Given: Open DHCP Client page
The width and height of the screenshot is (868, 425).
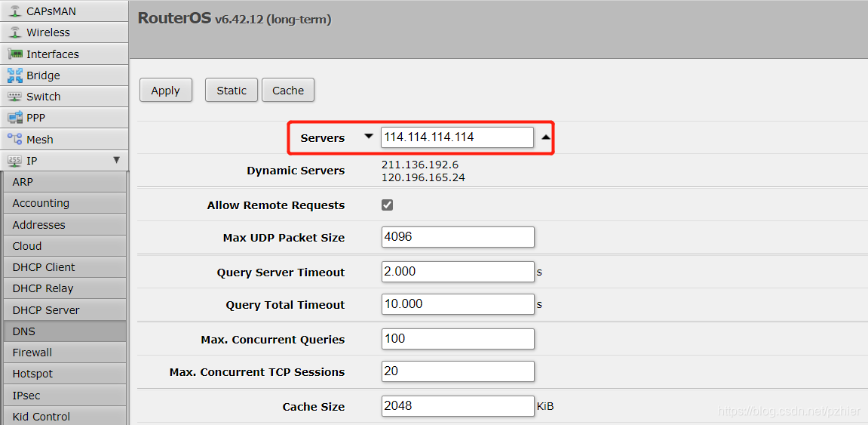Looking at the screenshot, I should tap(64, 267).
